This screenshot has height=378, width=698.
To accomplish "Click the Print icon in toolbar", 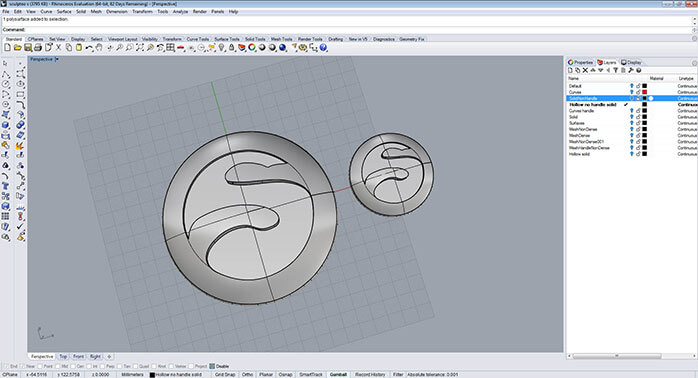I will [38, 48].
